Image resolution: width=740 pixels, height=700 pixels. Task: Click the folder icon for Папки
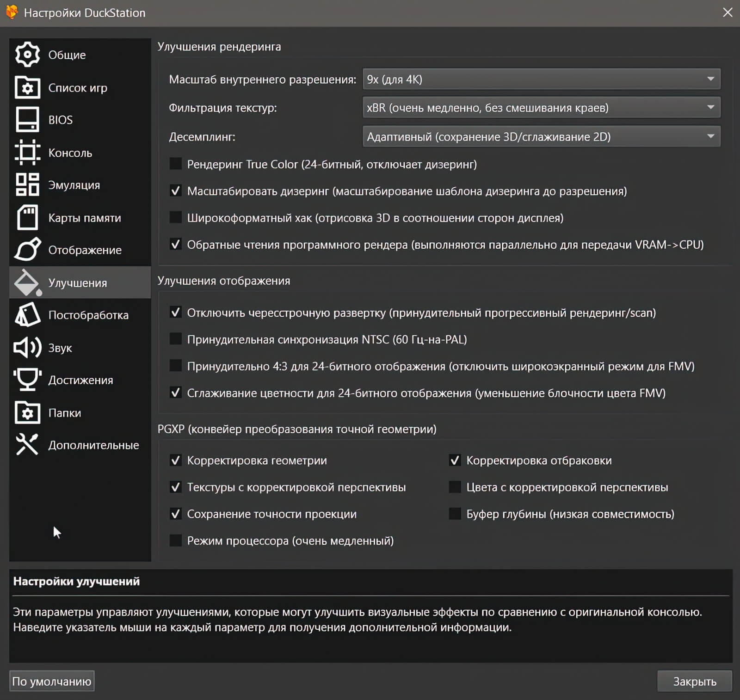27,412
